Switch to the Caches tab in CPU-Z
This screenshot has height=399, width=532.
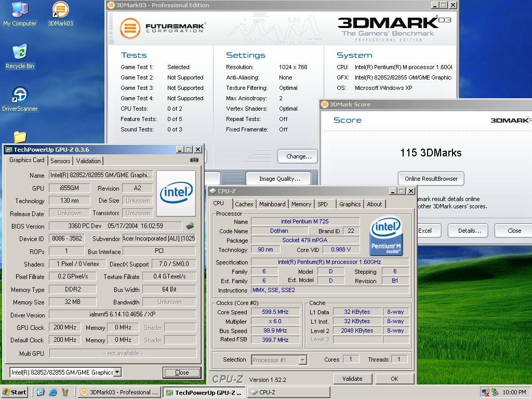click(244, 204)
